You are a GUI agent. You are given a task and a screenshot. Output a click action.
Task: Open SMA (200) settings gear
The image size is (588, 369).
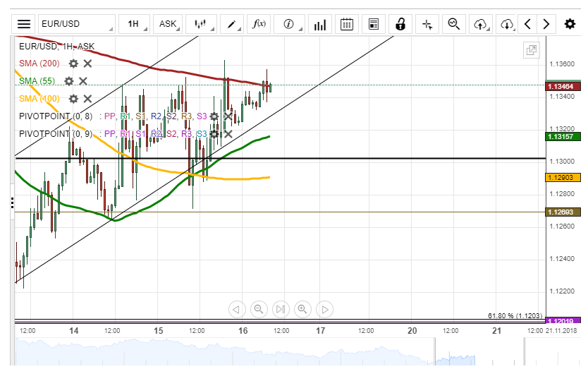[x=73, y=63]
